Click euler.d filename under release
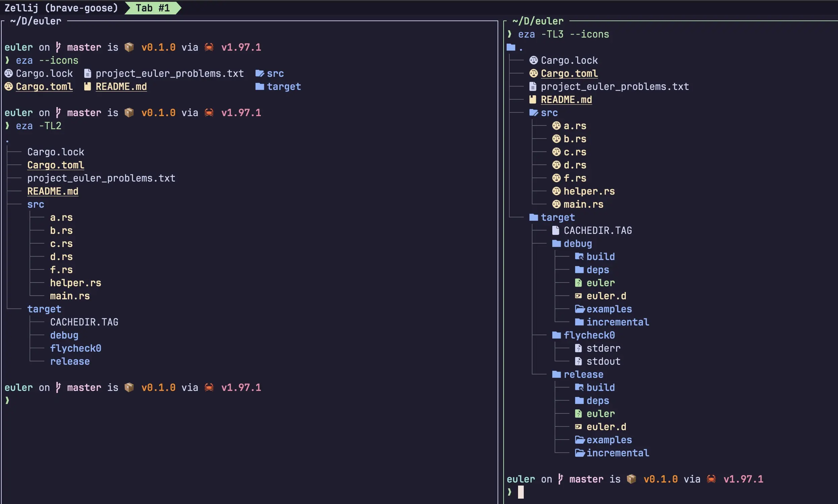The image size is (838, 504). coord(606,427)
